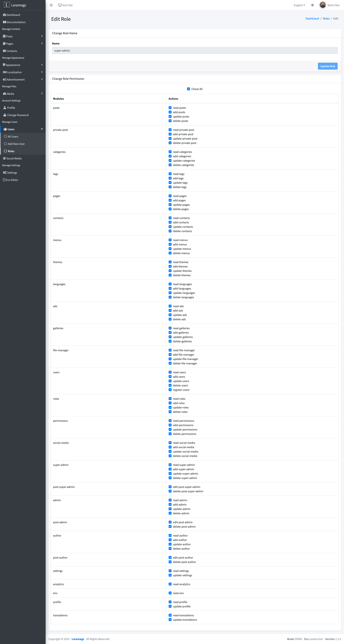Click the documentation book icon
Screen dimensions: 344x644
[4, 22]
